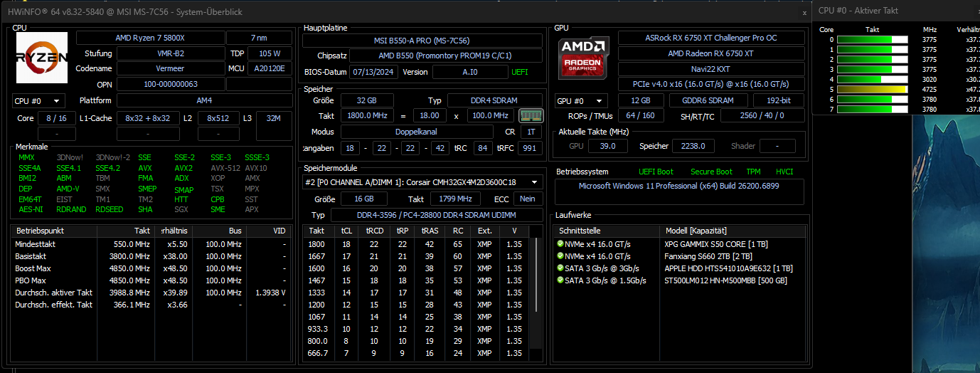Select the Durchsch. aktiver Takt row
The height and width of the screenshot is (373, 980).
[151, 293]
